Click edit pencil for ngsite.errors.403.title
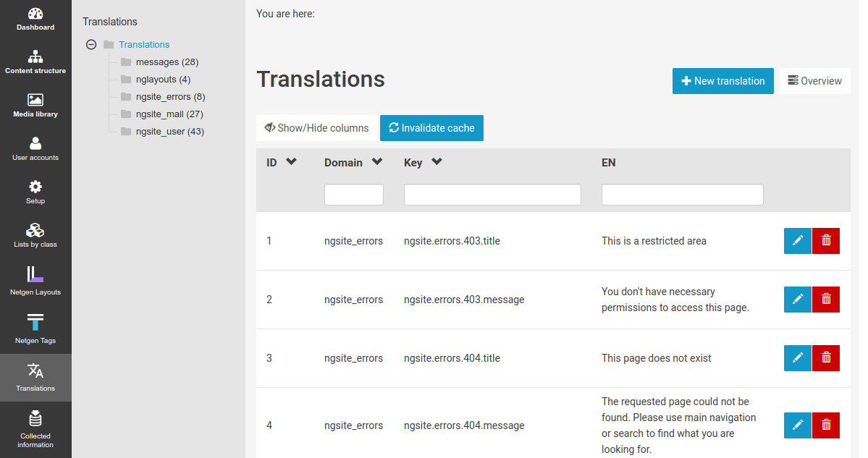868x458 pixels. [797, 241]
